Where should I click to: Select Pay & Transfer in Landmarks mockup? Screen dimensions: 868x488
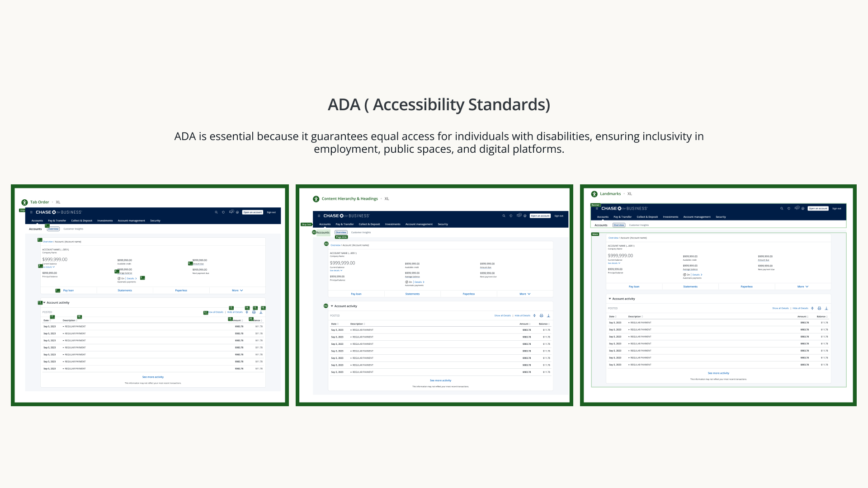coord(622,217)
